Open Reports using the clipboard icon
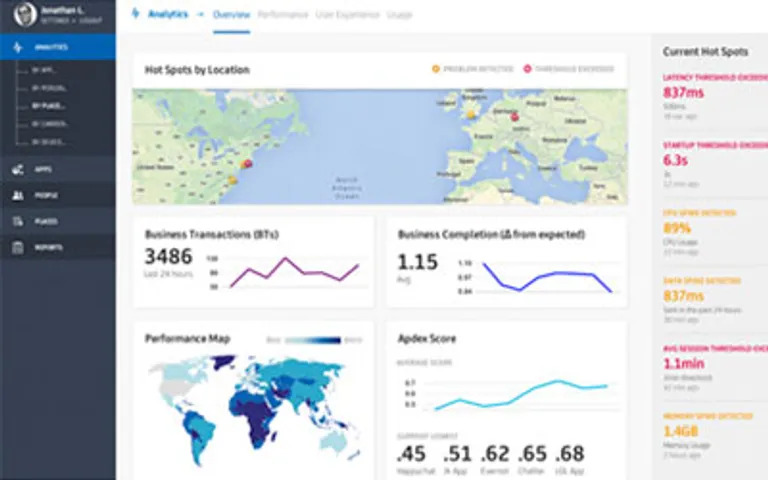The height and width of the screenshot is (480, 768). (18, 247)
